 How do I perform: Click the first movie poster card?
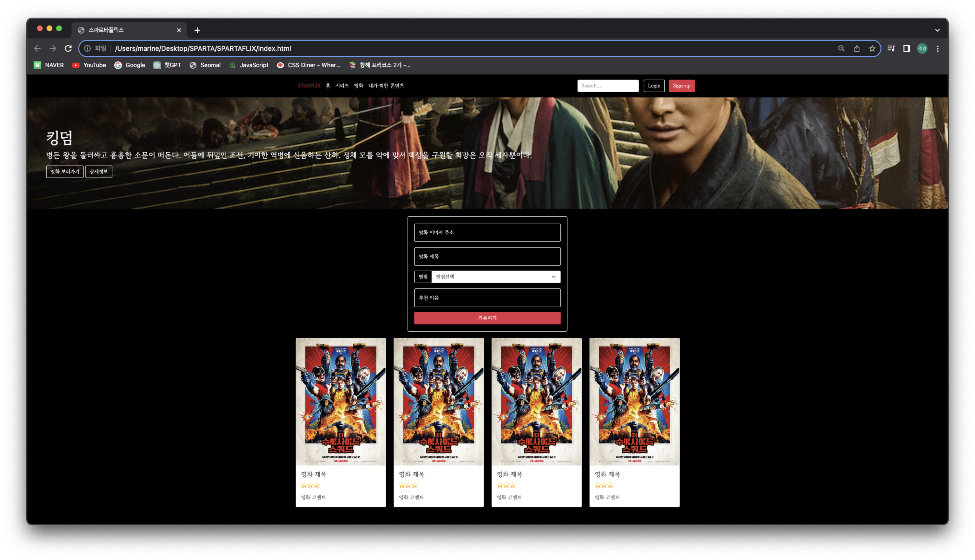(341, 402)
